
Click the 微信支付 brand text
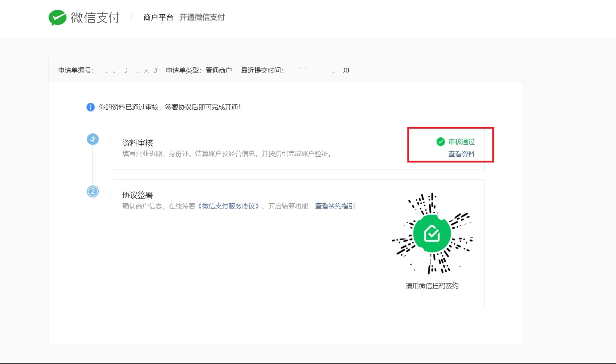coord(95,17)
